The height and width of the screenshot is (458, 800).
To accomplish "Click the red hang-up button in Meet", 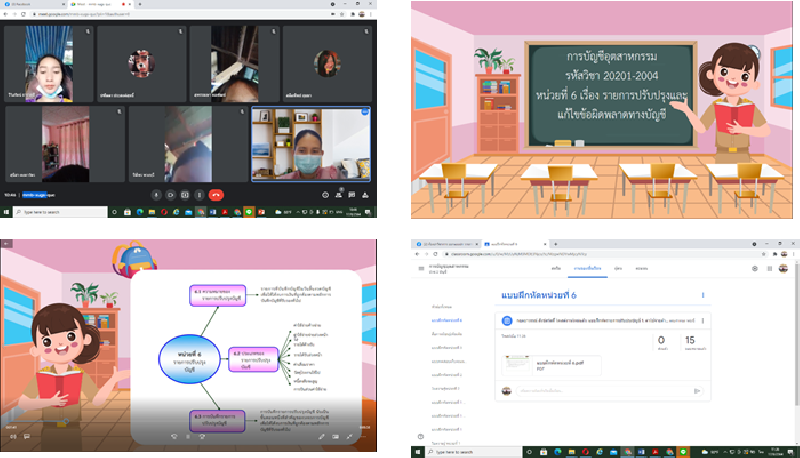I will [x=215, y=193].
